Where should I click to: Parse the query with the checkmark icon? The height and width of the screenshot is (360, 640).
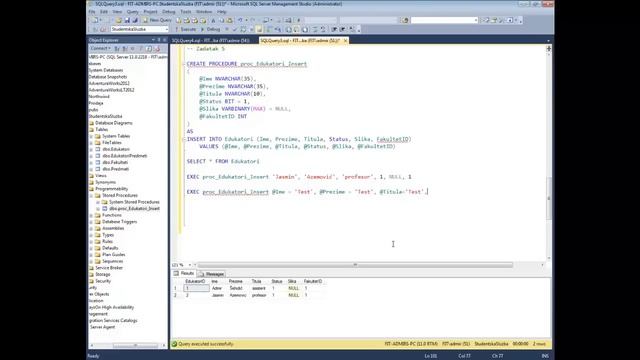point(234,29)
